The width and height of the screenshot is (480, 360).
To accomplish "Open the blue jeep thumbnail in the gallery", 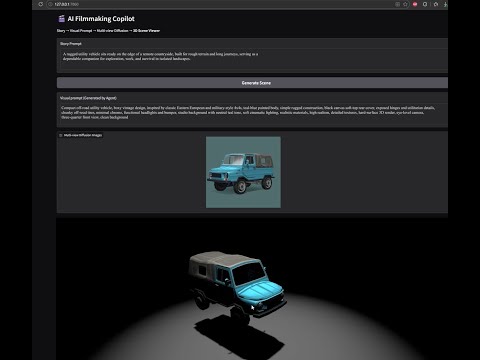I will click(243, 172).
